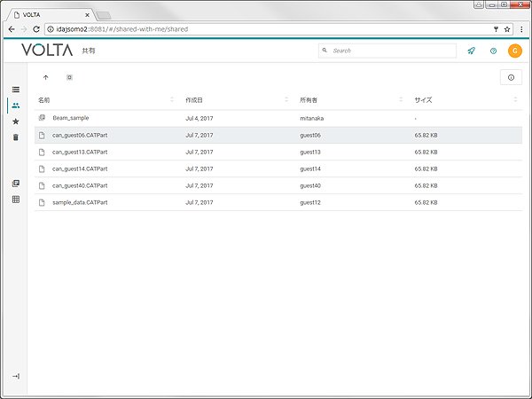Open Shared with me people icon

coord(16,106)
